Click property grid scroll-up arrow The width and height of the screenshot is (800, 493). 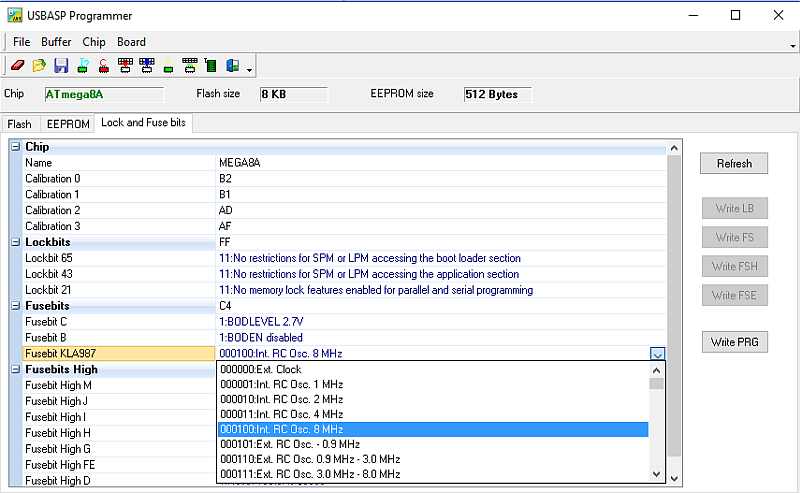[x=674, y=148]
